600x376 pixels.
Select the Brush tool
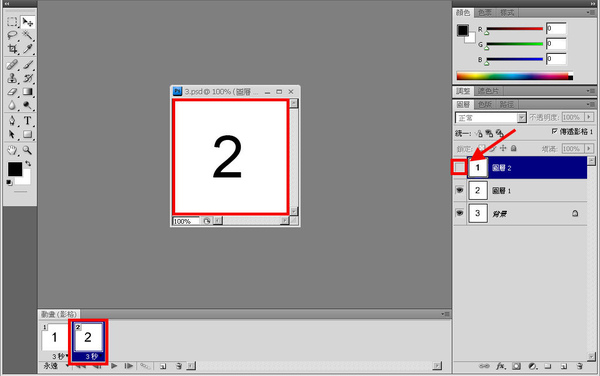click(x=28, y=65)
